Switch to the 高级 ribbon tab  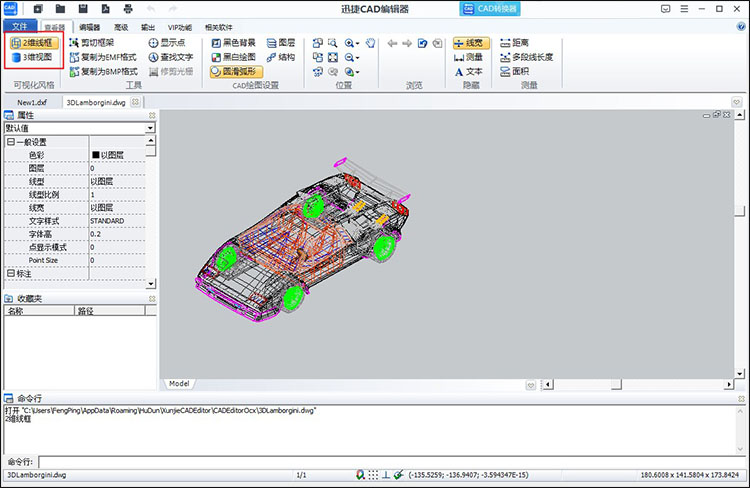pos(121,27)
